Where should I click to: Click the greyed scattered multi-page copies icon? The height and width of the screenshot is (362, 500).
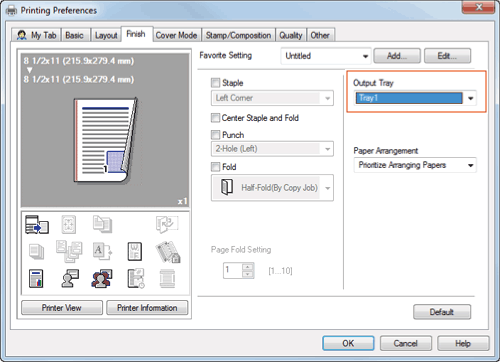point(69,251)
